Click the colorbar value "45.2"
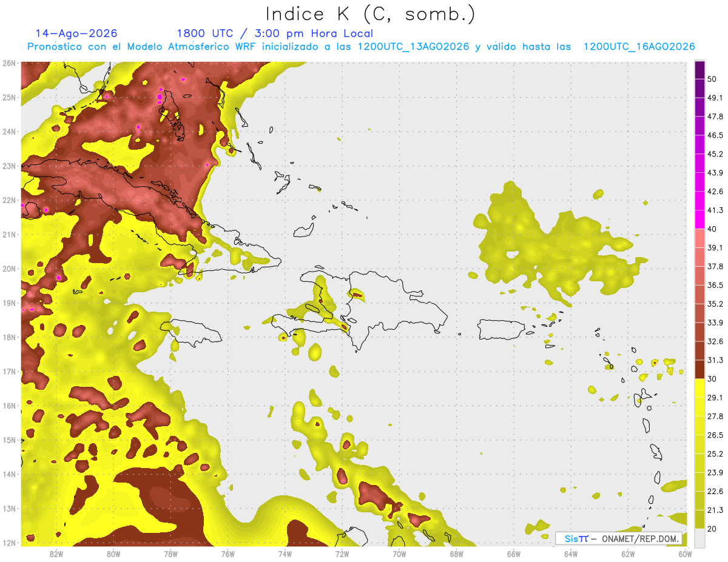 point(715,154)
